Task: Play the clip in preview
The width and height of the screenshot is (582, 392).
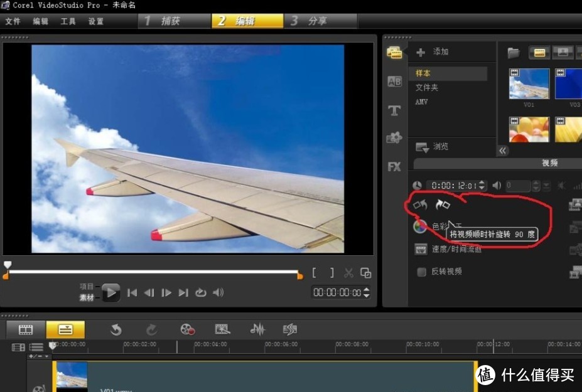Action: point(110,293)
